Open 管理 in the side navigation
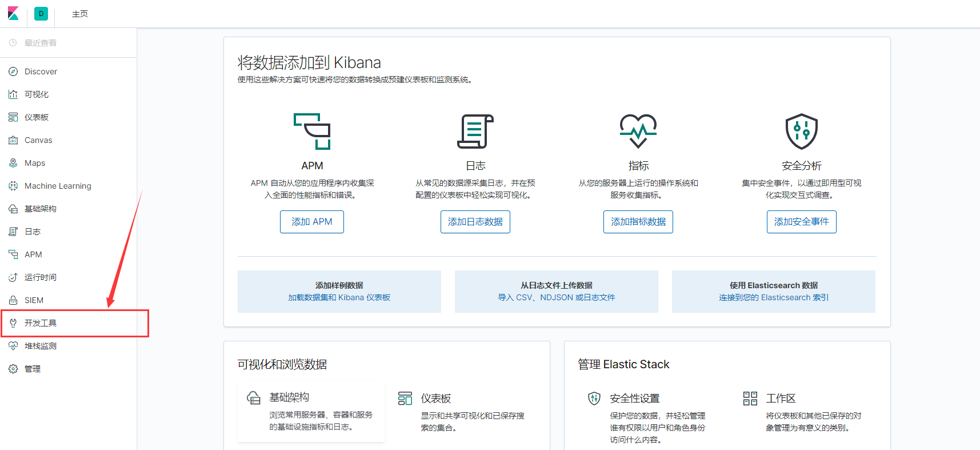 [69, 369]
